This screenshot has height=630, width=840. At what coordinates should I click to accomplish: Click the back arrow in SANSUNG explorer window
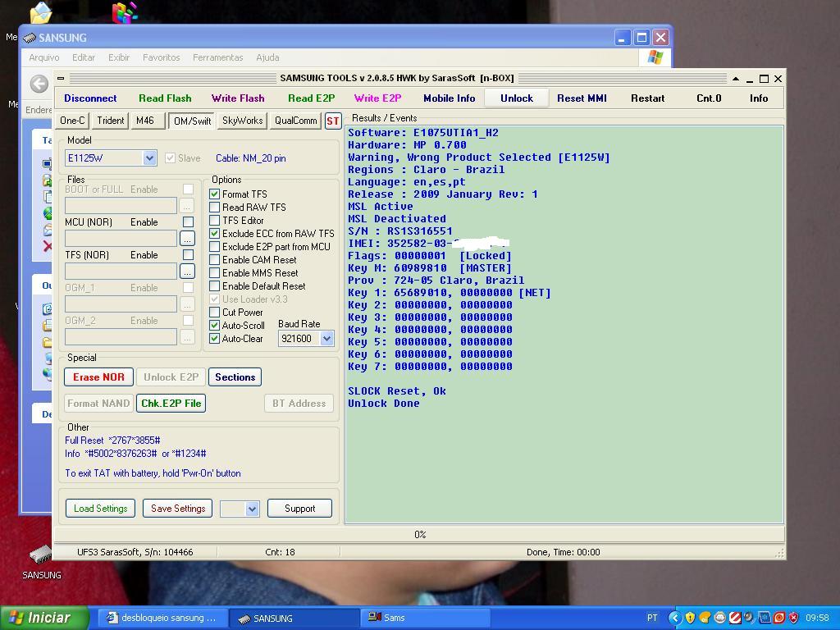(39, 84)
